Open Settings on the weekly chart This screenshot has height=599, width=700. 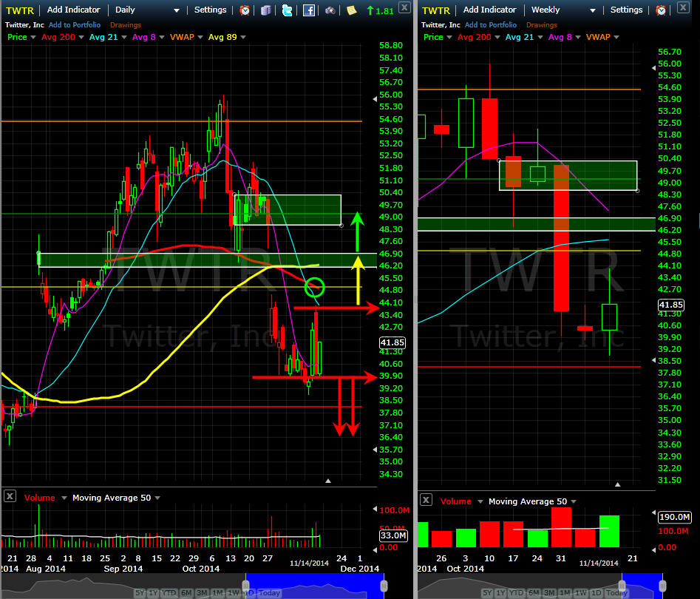[x=626, y=10]
